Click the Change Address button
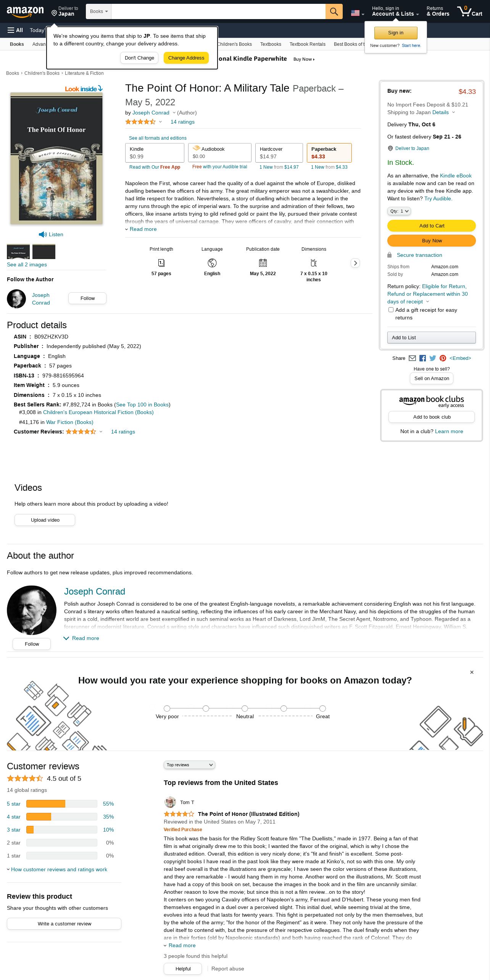 [x=186, y=58]
